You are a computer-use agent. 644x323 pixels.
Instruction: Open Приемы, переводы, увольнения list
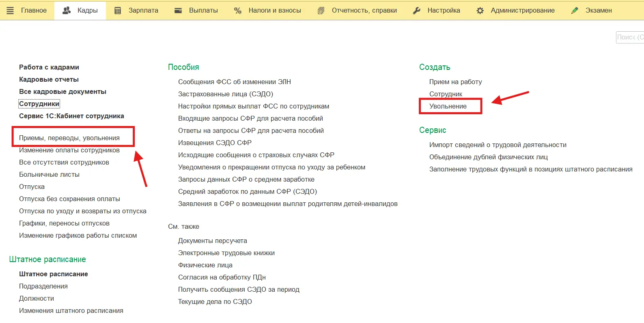[69, 138]
